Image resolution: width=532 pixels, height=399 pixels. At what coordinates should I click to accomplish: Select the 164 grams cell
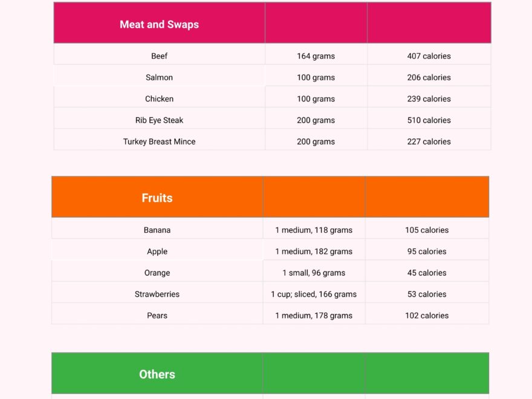[316, 56]
